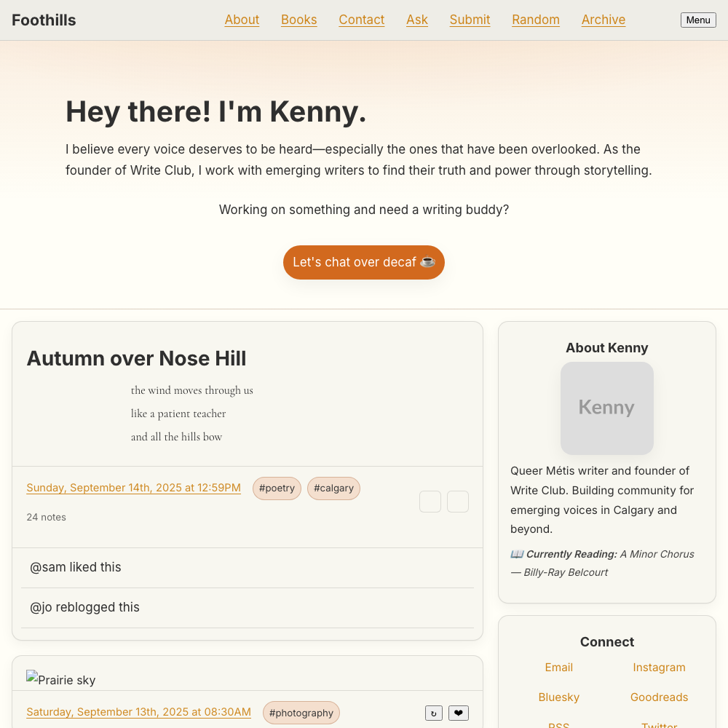Click the broken "Prairie sky" image
The width and height of the screenshot is (728, 728).
(x=60, y=679)
